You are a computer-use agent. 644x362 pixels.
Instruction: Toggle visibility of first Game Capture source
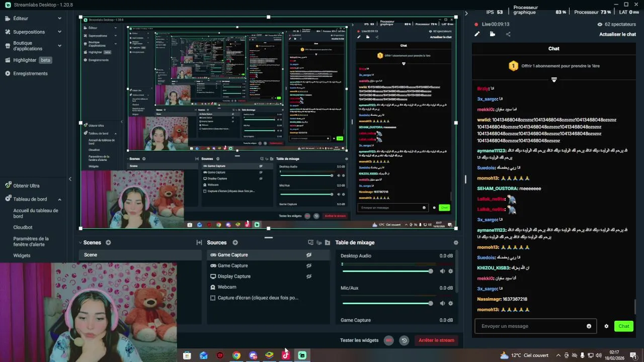(x=309, y=255)
